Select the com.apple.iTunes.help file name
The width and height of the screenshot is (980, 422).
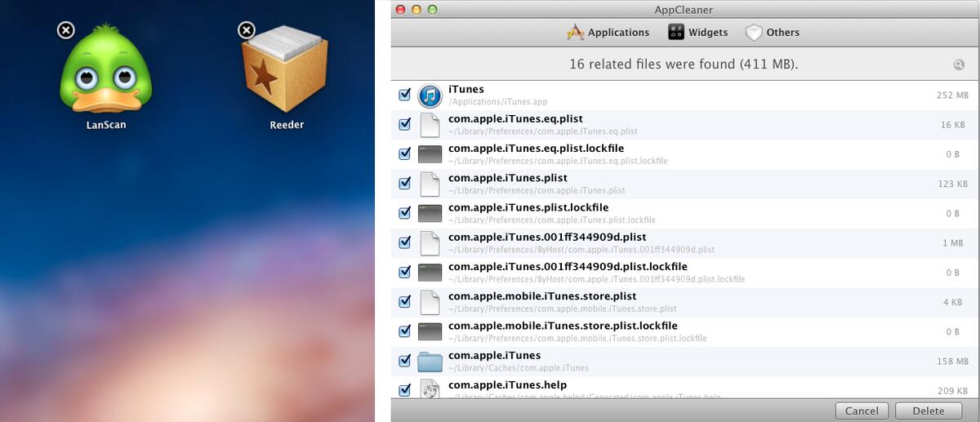pos(507,385)
